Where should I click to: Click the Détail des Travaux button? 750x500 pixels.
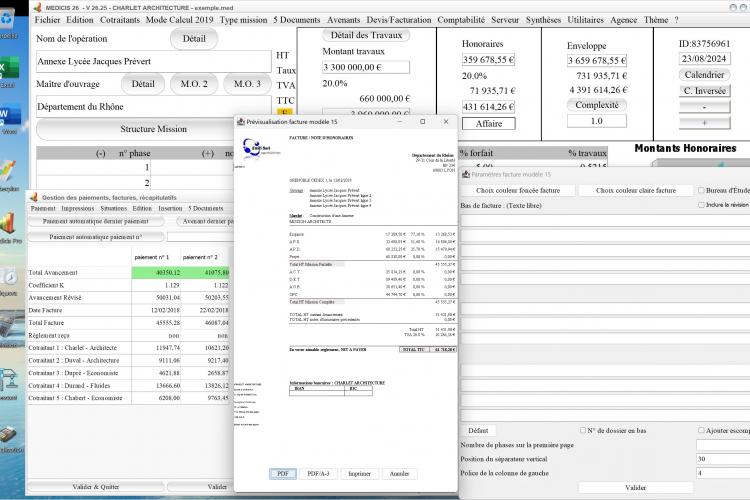(x=366, y=35)
